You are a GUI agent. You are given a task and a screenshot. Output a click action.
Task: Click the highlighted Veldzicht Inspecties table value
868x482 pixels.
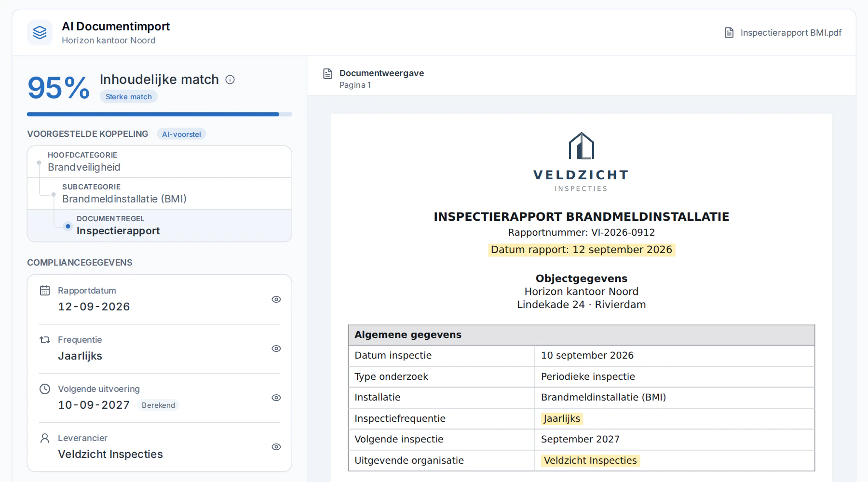click(590, 461)
